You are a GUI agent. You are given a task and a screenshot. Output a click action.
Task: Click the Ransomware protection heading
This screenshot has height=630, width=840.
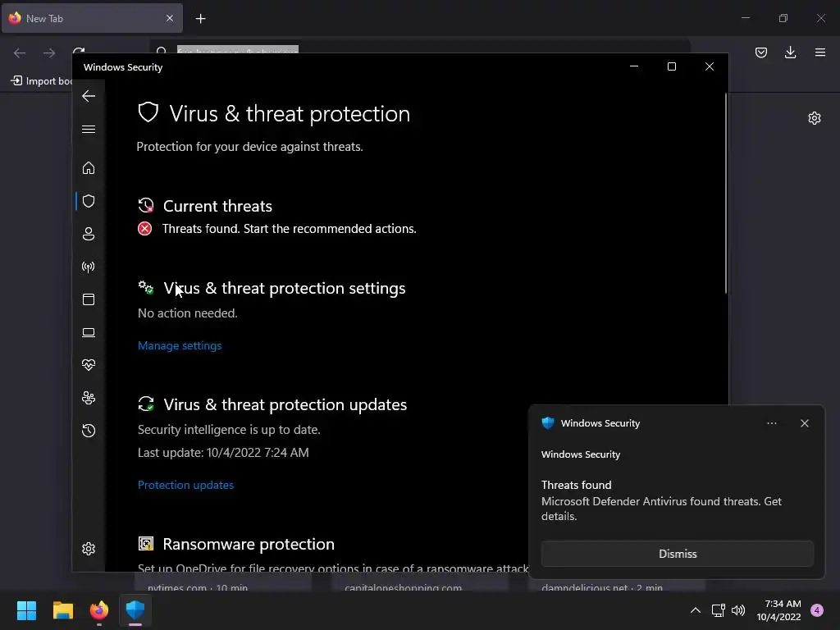(249, 545)
